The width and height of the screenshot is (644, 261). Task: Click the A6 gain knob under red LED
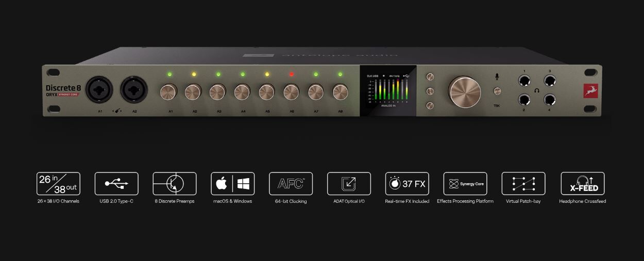click(292, 92)
